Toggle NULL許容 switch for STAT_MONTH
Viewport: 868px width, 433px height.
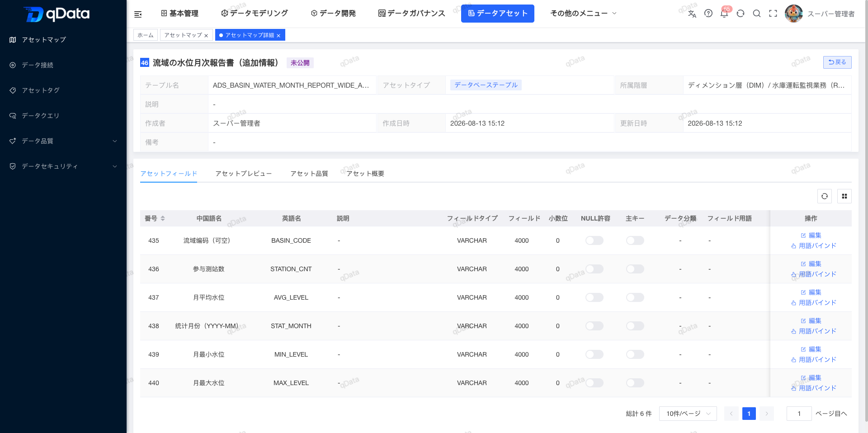click(594, 326)
